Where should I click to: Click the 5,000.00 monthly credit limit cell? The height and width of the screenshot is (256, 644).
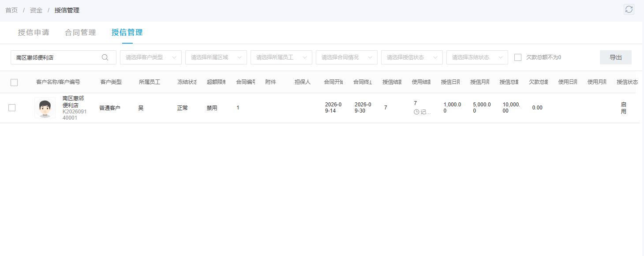point(482,108)
